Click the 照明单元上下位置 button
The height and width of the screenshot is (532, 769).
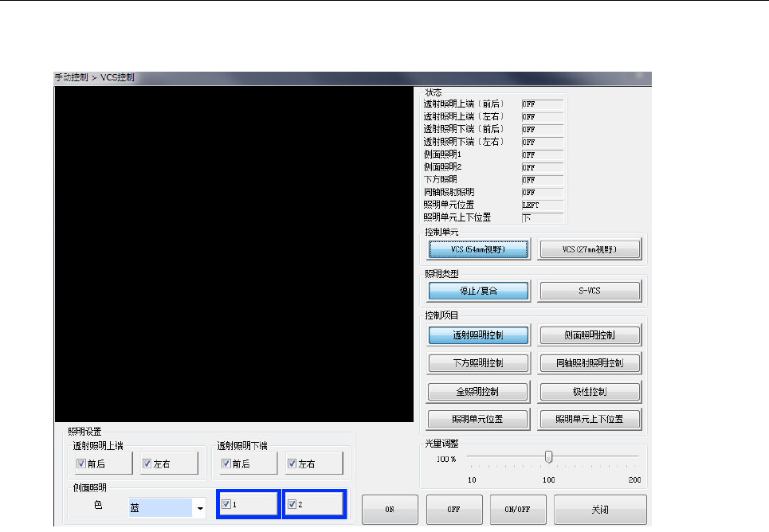click(x=590, y=419)
